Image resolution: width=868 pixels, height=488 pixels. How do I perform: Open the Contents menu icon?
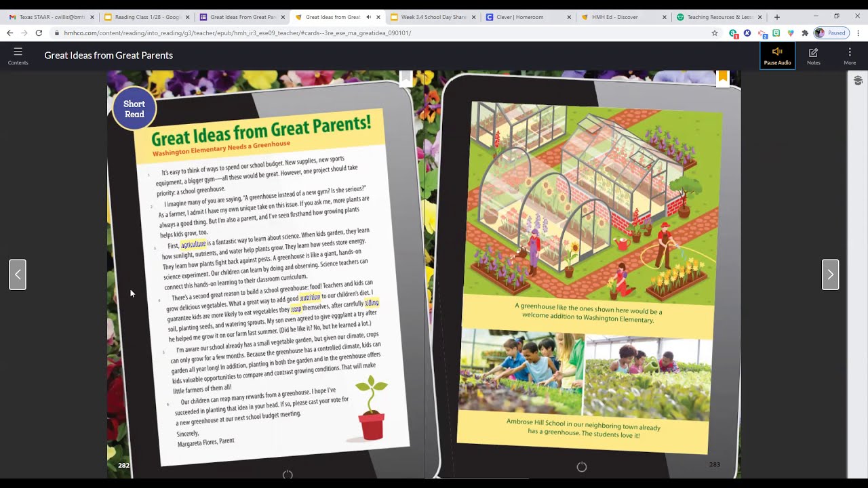tap(18, 55)
